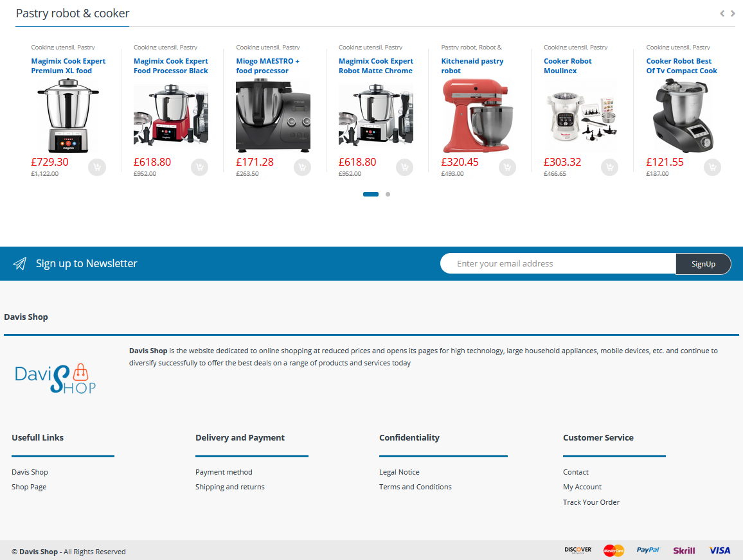Screen dimensions: 743x560
Task: View the red Magimix Food Processor Black image
Action: (170, 116)
